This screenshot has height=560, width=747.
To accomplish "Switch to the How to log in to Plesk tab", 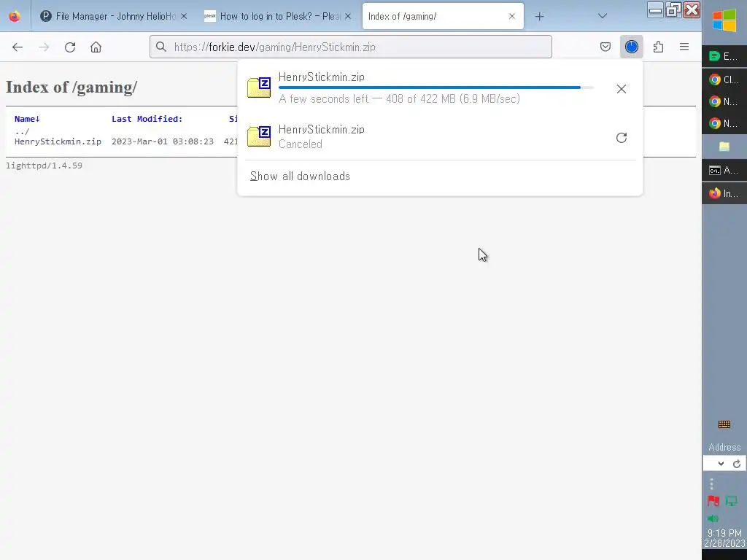I will [x=278, y=16].
